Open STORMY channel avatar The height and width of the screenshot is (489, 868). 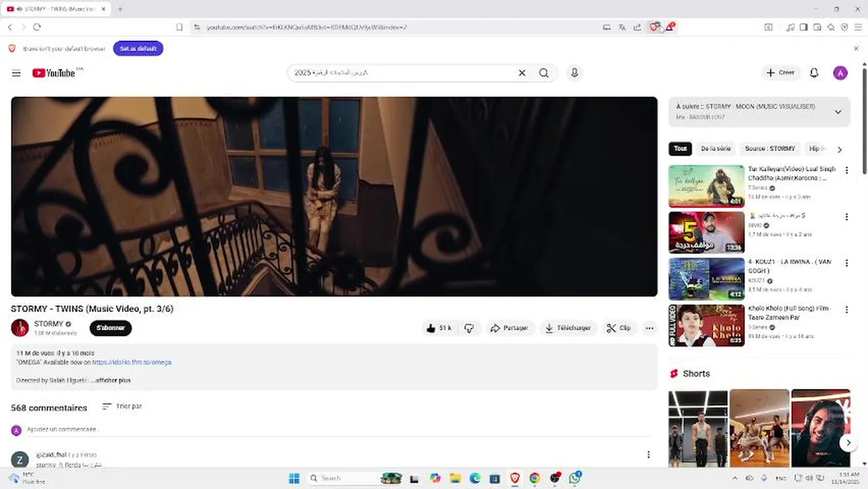point(20,328)
